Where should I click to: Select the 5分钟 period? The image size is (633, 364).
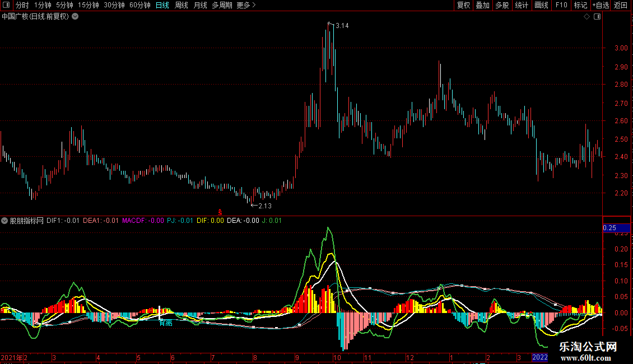pos(64,5)
